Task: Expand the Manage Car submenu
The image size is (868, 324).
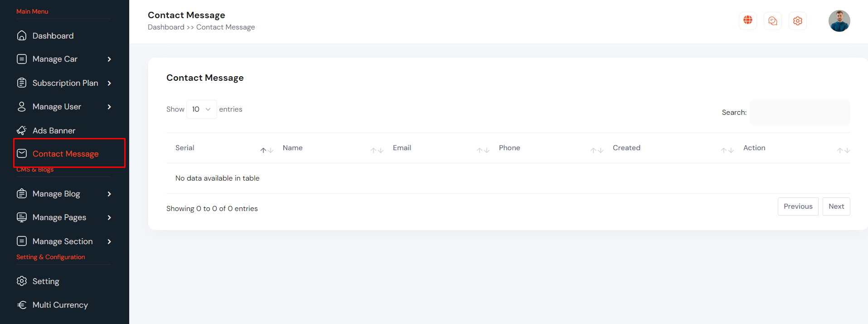Action: (x=109, y=59)
